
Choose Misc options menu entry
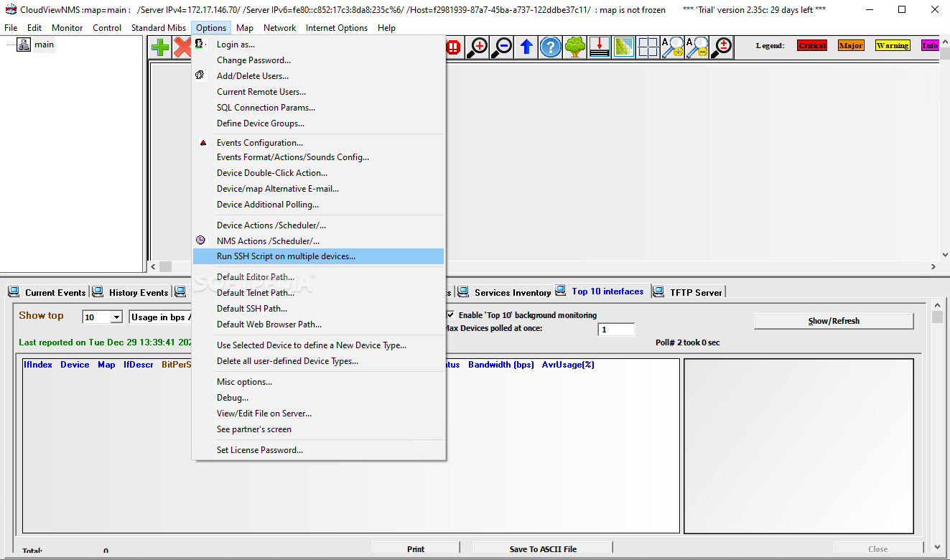[319, 382]
